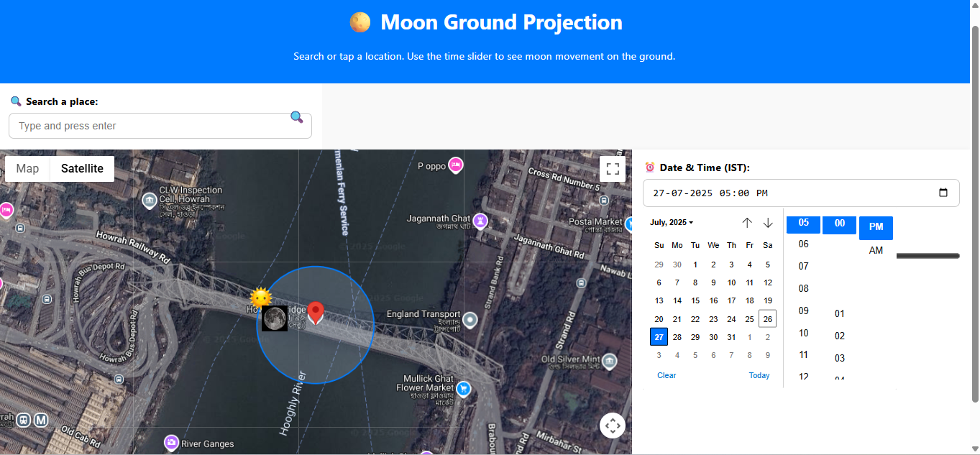980x455 pixels.
Task: Choose minute 02 in time list
Action: (x=840, y=336)
